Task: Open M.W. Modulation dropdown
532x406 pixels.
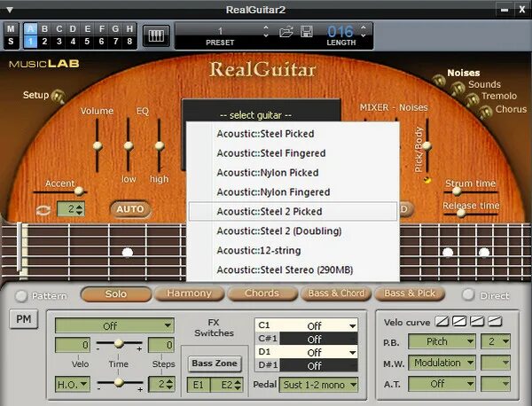Action: pyautogui.click(x=442, y=363)
